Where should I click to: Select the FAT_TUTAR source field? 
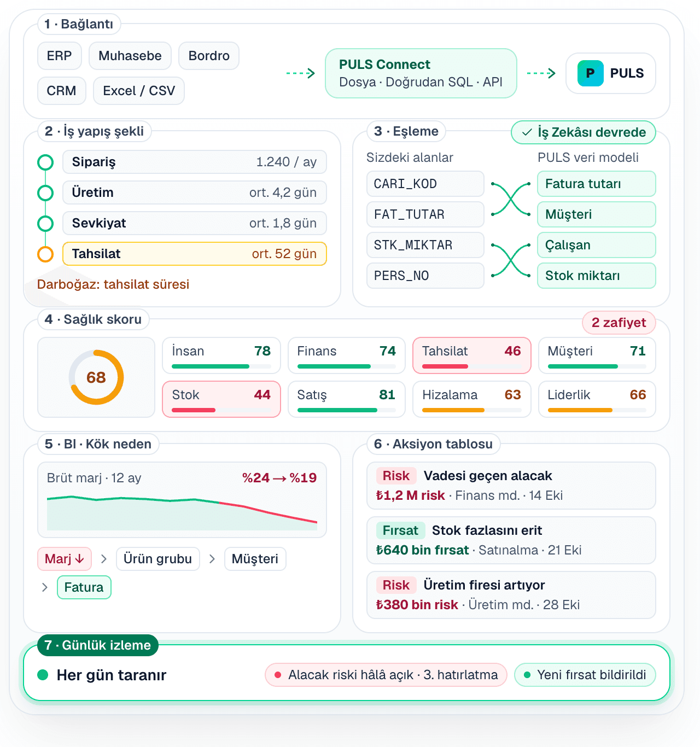tap(425, 214)
